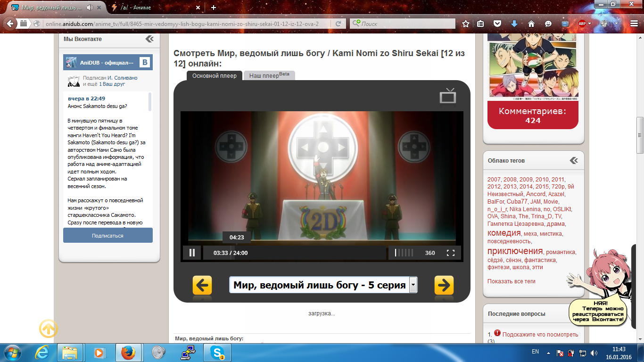
Task: Click the Поиск search field
Action: pyautogui.click(x=403, y=24)
